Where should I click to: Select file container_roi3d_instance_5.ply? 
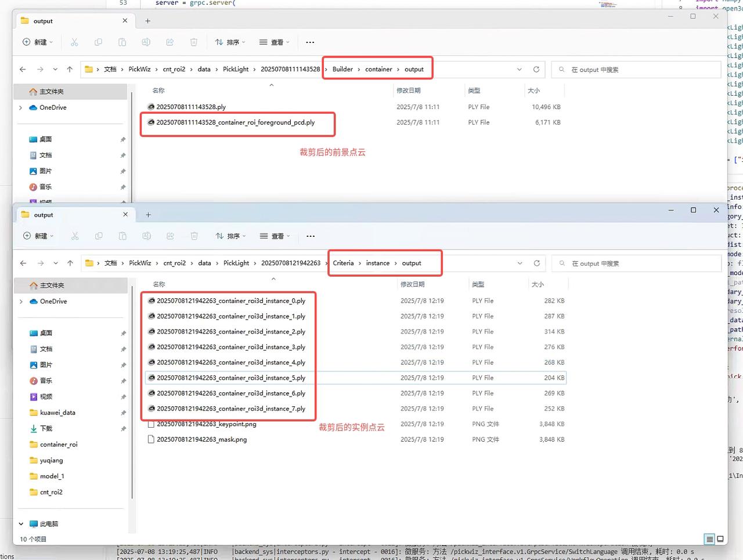point(230,378)
